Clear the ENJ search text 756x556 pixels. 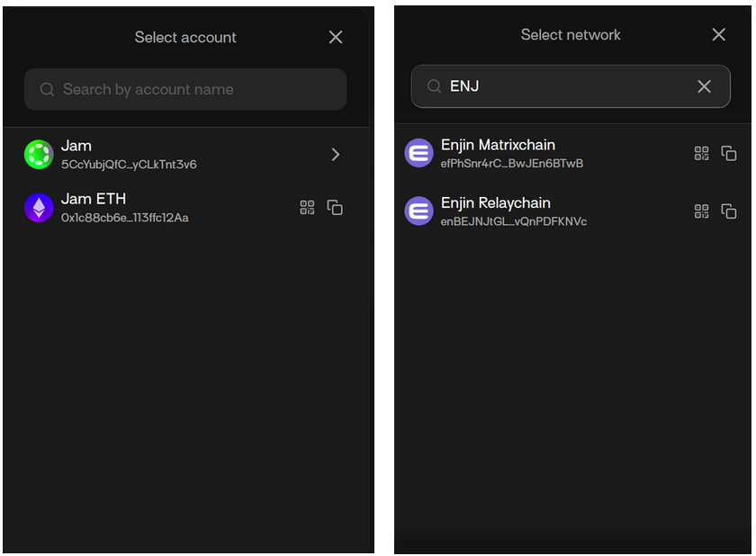(x=704, y=86)
